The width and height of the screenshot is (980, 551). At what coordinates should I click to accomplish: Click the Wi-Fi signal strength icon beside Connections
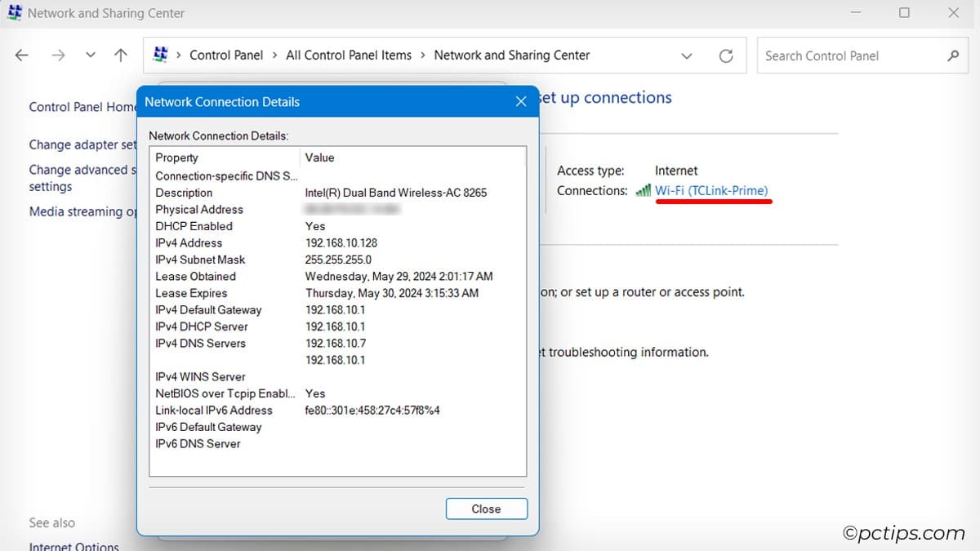[644, 190]
